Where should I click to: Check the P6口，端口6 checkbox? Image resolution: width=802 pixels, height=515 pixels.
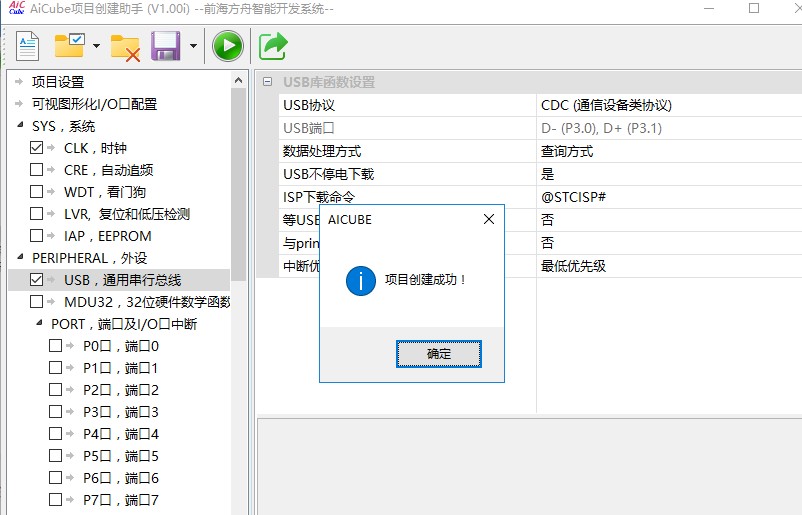coord(55,477)
